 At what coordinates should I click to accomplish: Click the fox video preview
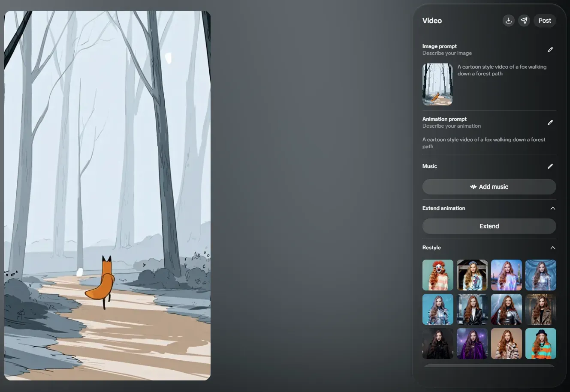(107, 195)
